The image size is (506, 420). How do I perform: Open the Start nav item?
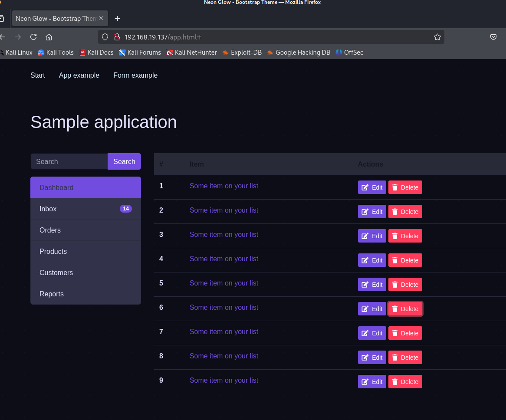[38, 75]
